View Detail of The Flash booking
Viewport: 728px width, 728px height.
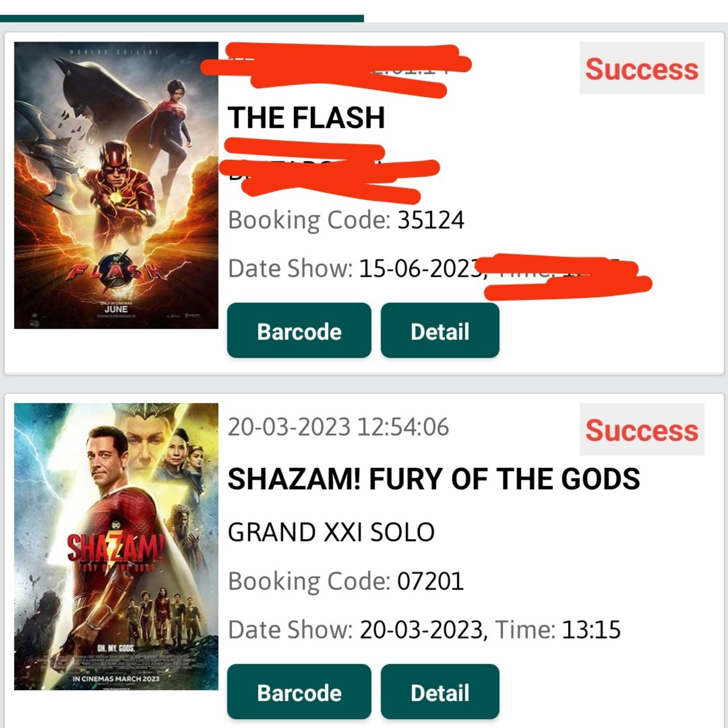(x=440, y=331)
